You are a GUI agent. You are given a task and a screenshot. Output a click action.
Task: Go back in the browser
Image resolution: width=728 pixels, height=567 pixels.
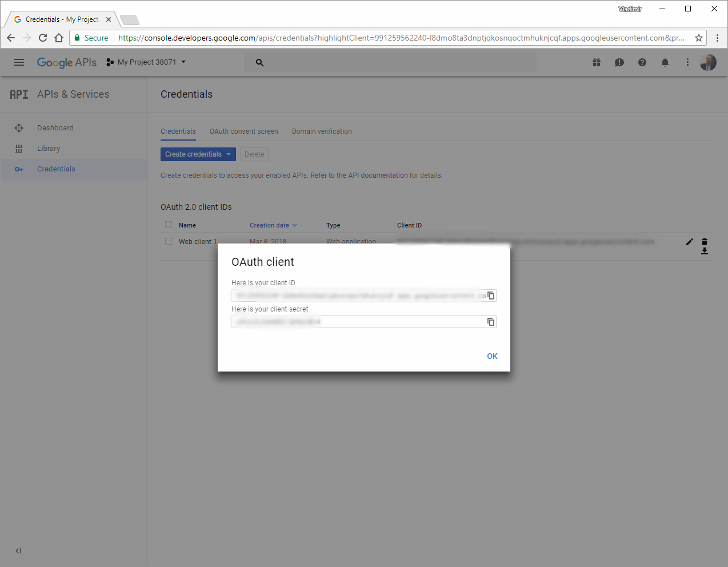coord(11,38)
